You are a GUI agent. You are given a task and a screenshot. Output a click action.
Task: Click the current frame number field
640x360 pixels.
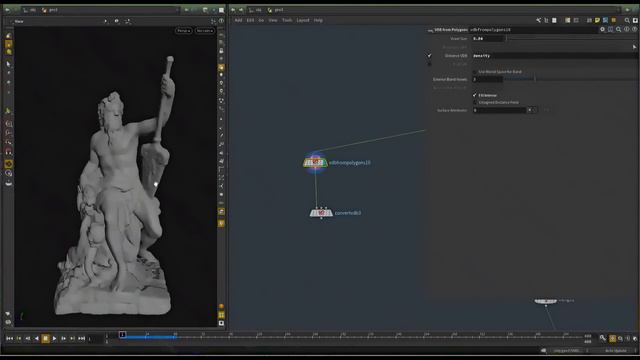click(96, 338)
